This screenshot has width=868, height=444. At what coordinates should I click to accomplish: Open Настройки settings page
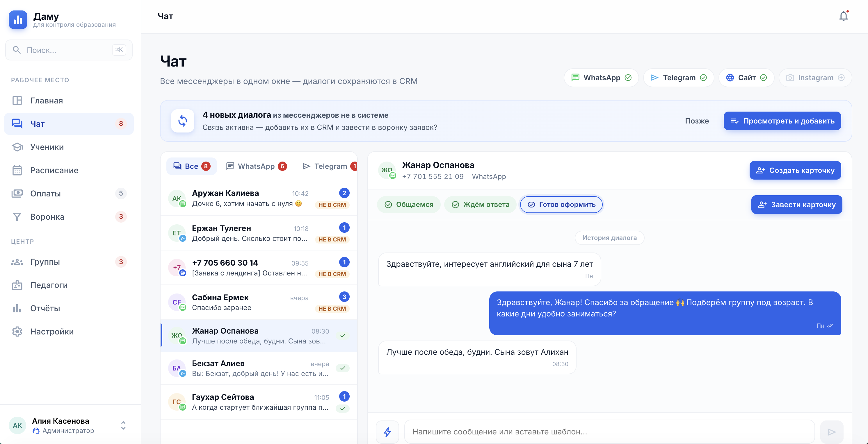click(69, 332)
